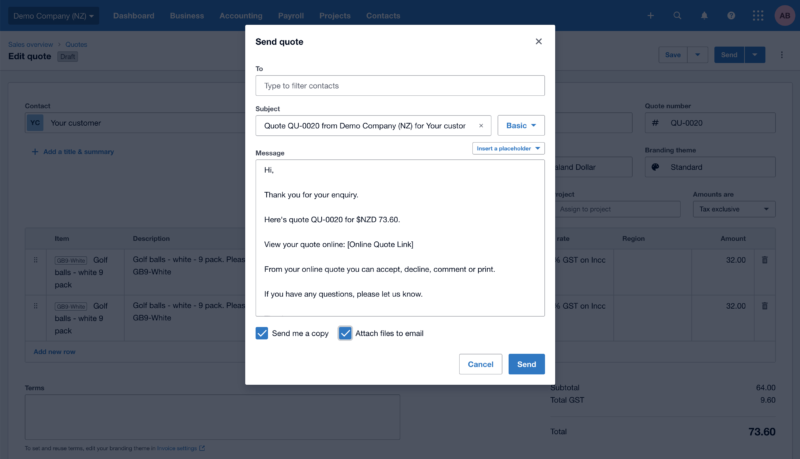
Task: Expand the header Send options arrow
Action: [755, 55]
